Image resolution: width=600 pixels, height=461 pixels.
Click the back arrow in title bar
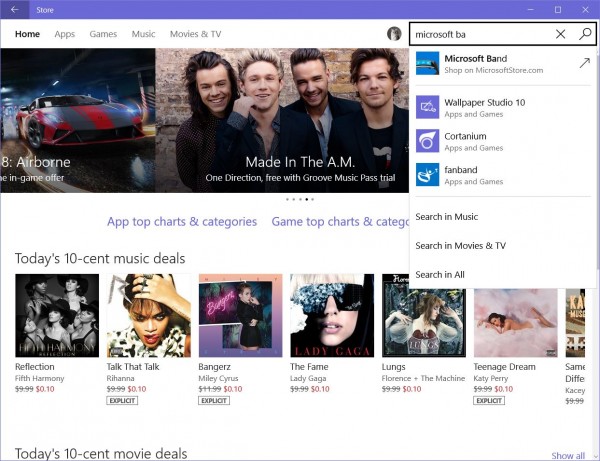(14, 9)
